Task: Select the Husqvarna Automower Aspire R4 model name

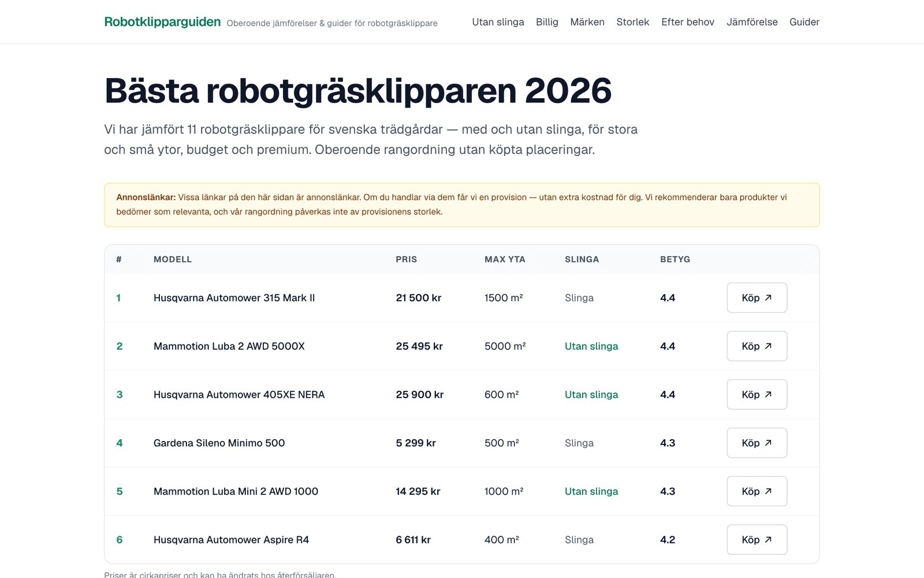Action: [x=231, y=540]
